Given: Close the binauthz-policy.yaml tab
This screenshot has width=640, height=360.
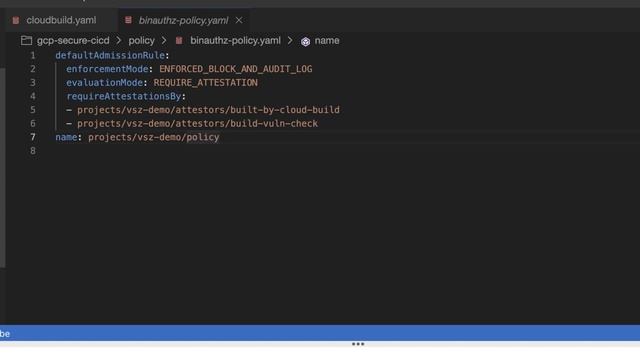Looking at the screenshot, I should 239,20.
